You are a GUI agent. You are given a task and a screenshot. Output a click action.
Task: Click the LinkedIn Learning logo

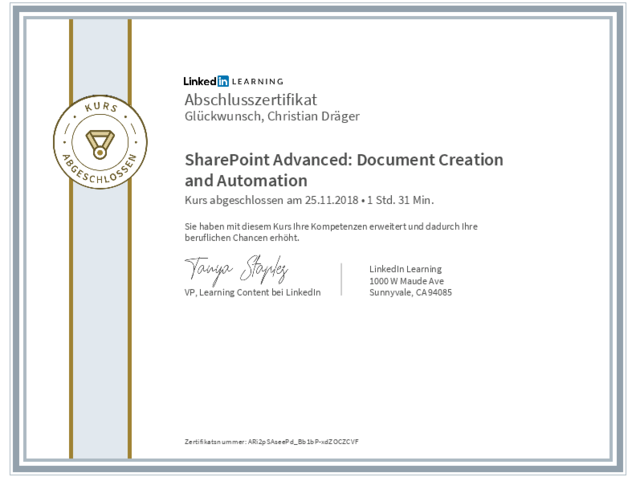click(x=233, y=81)
